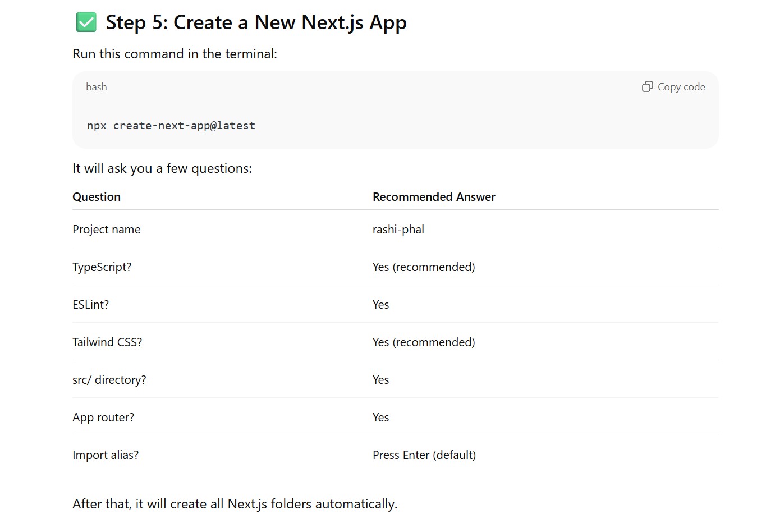The image size is (766, 532).
Task: Click the "Tailwind CSS?" question cell
Action: [x=107, y=342]
